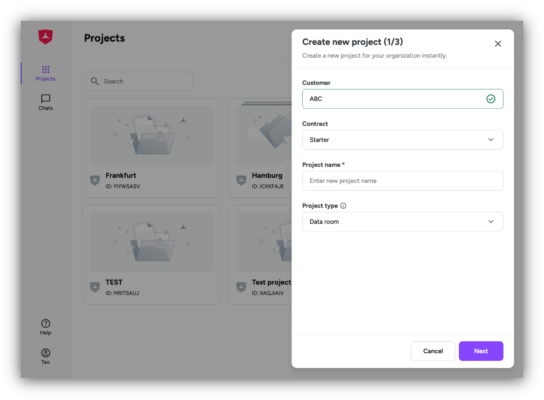
Task: Open the Teo user profile
Action: [x=45, y=356]
